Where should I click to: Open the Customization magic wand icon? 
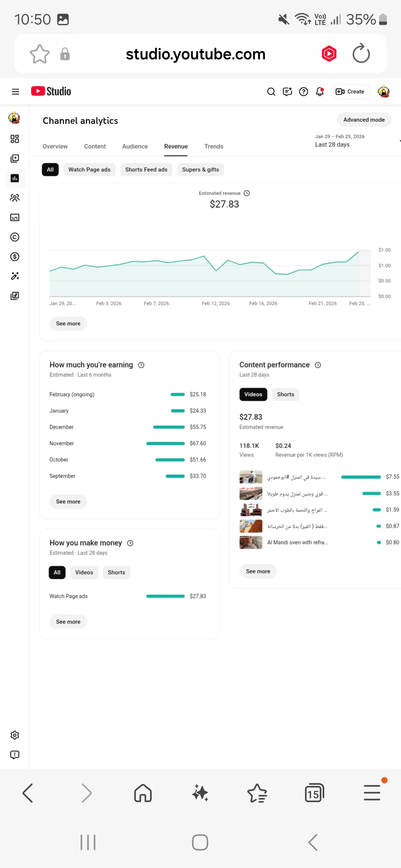click(15, 276)
